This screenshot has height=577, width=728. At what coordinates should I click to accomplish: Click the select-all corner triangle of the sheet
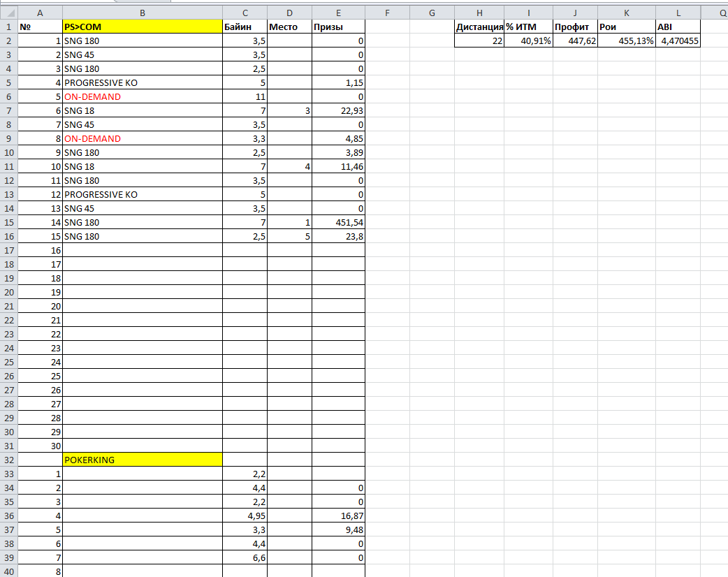(x=9, y=13)
